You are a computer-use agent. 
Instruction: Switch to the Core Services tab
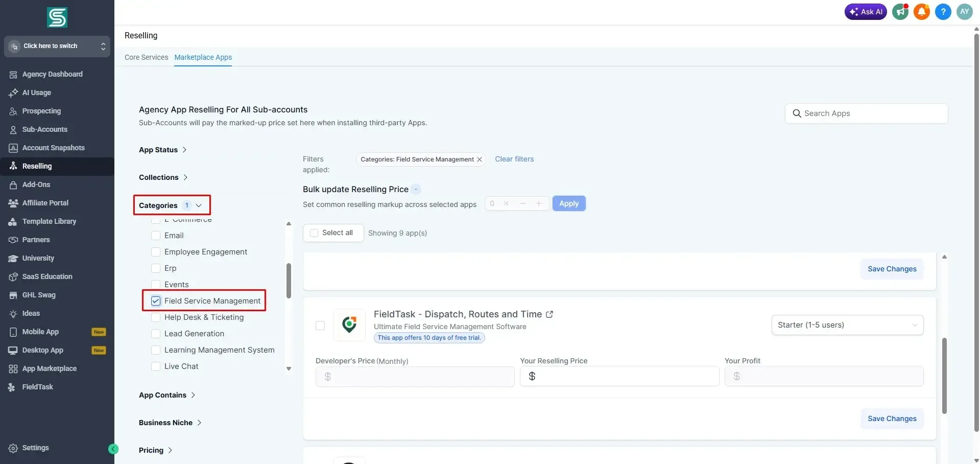[x=146, y=57]
